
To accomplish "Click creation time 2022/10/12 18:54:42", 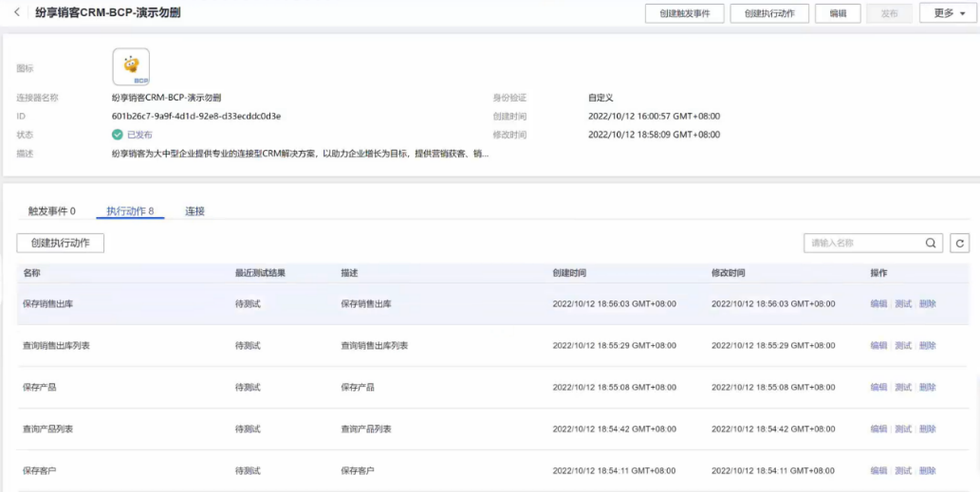I will (x=615, y=428).
